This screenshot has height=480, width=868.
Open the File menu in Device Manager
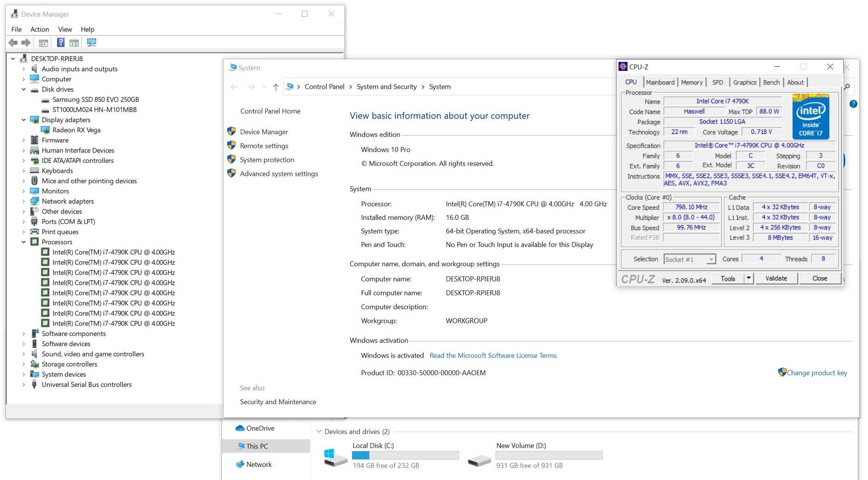point(16,29)
